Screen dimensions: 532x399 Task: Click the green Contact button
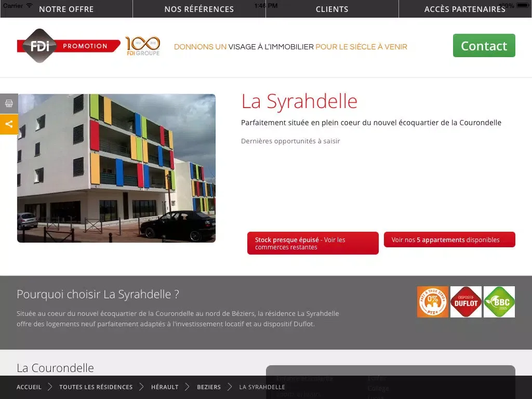[x=484, y=46]
